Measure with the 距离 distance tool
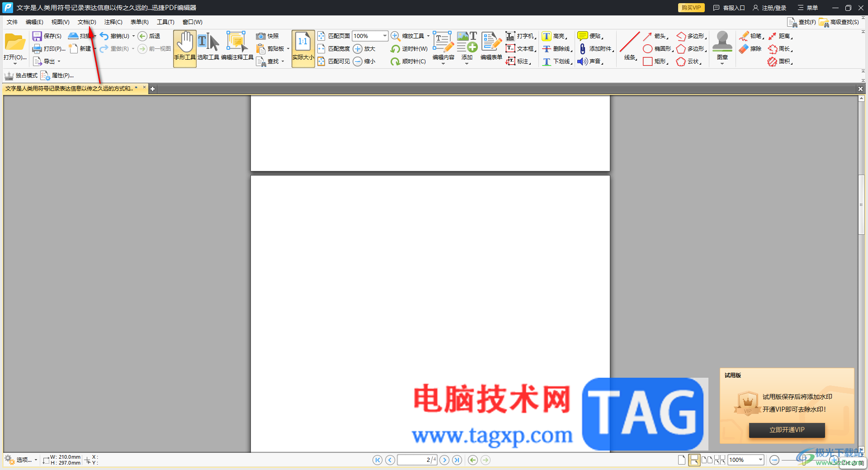The height and width of the screenshot is (470, 868). click(x=780, y=36)
